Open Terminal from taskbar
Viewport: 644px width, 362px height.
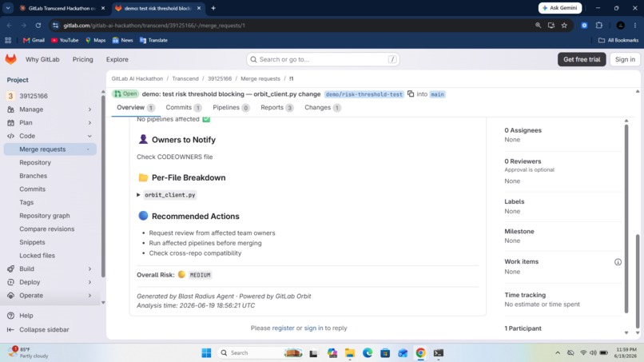pos(438,353)
